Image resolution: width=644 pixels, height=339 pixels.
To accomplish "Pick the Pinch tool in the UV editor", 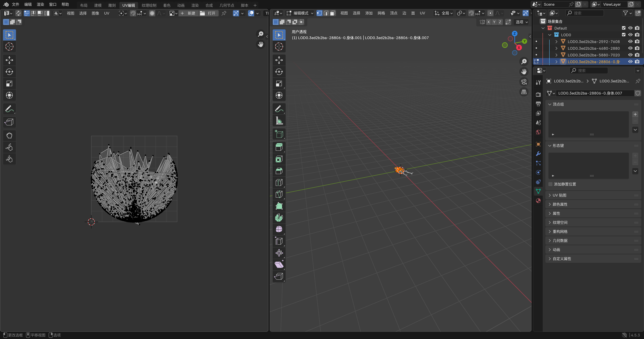I will tap(10, 159).
